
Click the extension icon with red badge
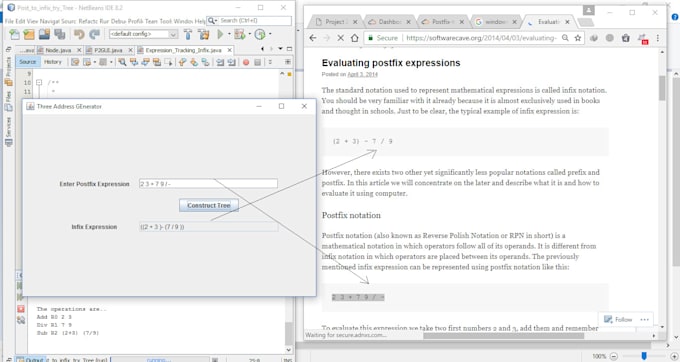643,39
